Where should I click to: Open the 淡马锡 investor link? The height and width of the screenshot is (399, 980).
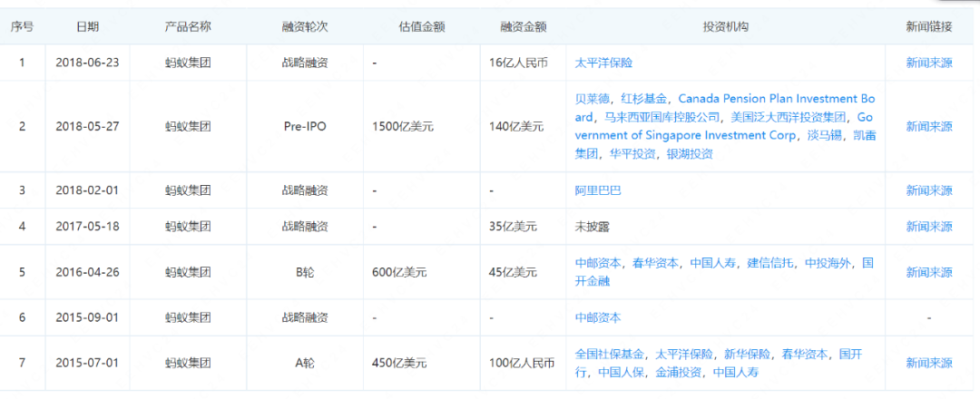tap(826, 135)
